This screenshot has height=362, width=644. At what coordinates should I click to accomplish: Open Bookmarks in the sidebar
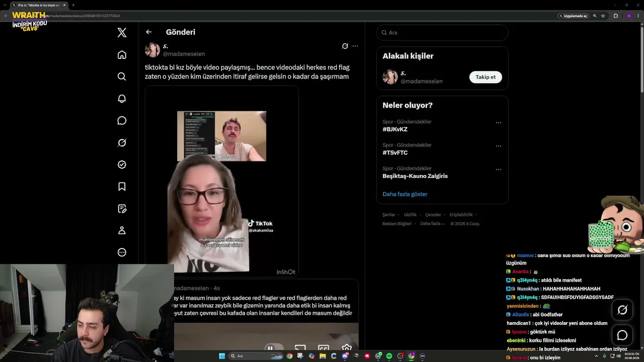(x=122, y=187)
